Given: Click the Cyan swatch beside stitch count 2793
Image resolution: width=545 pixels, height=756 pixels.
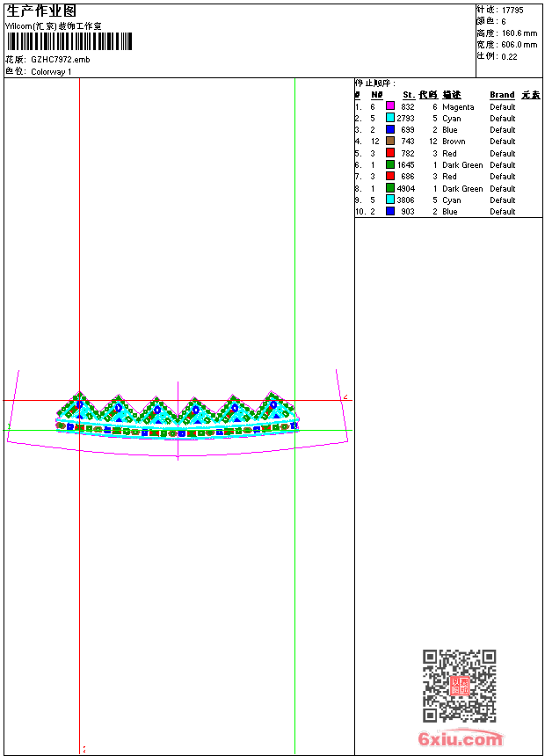Looking at the screenshot, I should [x=390, y=118].
